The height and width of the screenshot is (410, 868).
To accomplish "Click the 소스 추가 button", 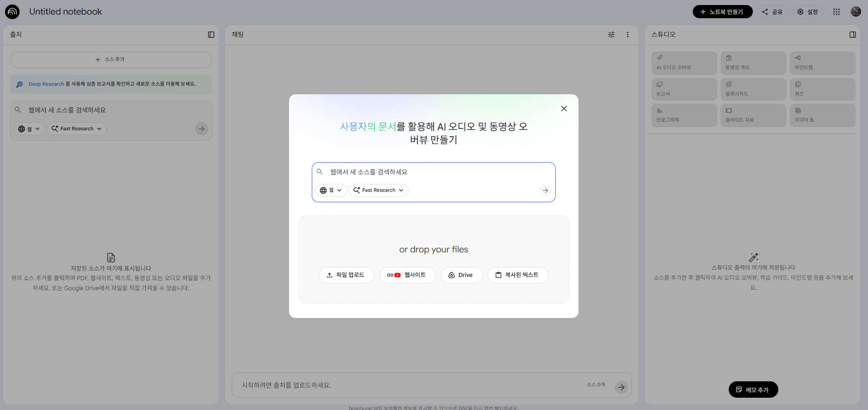I will [x=111, y=59].
